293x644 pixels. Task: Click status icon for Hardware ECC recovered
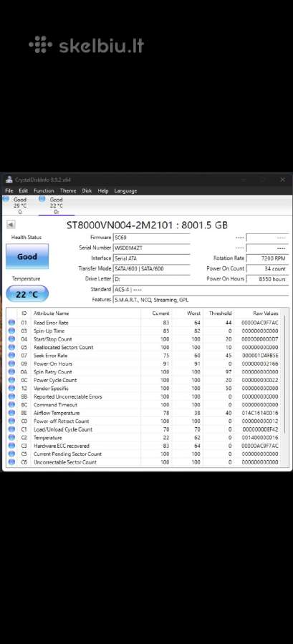[11, 446]
